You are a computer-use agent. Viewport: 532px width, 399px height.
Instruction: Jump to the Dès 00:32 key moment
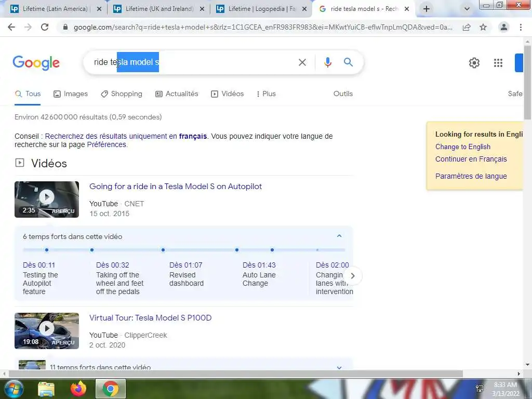point(113,265)
